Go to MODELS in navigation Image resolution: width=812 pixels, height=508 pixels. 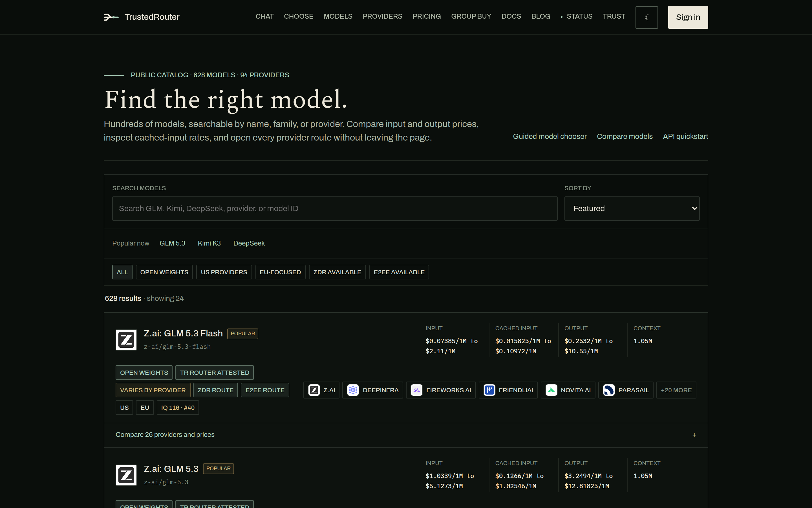pos(338,16)
